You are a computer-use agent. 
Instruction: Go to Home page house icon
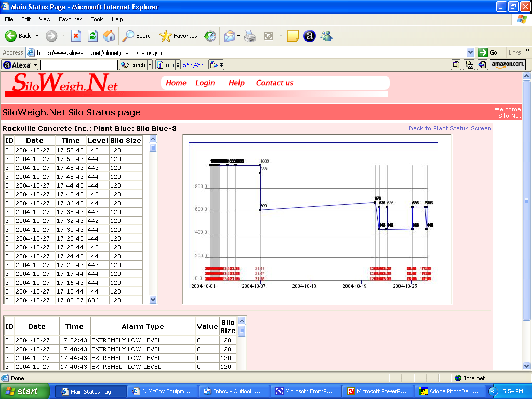[x=109, y=36]
